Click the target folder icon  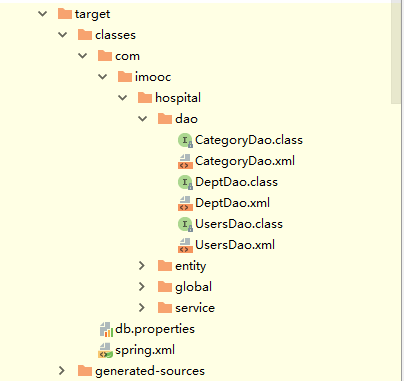click(65, 14)
